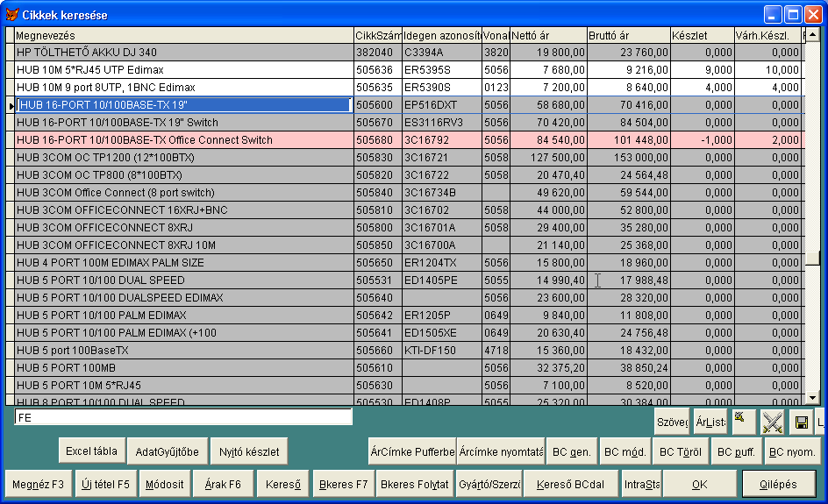Click the Nettó ár column header
The width and height of the screenshot is (828, 504).
coord(549,35)
